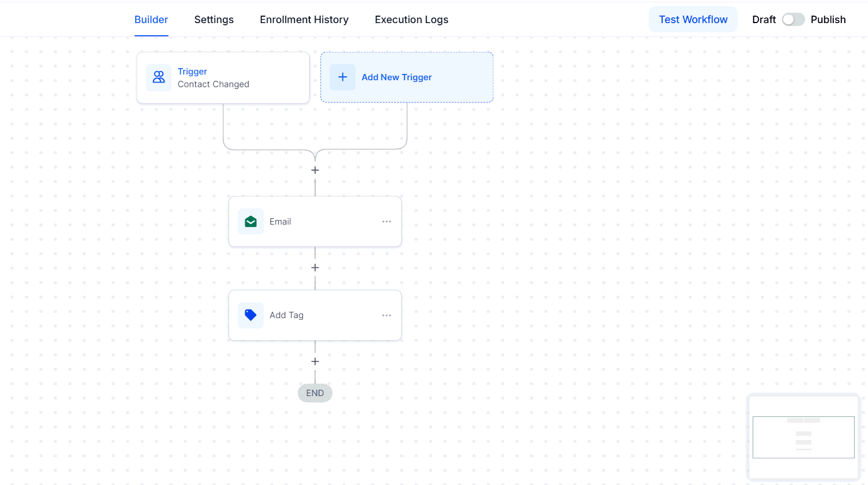This screenshot has height=485, width=868.
Task: Click the Contact Changed trigger people icon
Action: click(x=159, y=77)
